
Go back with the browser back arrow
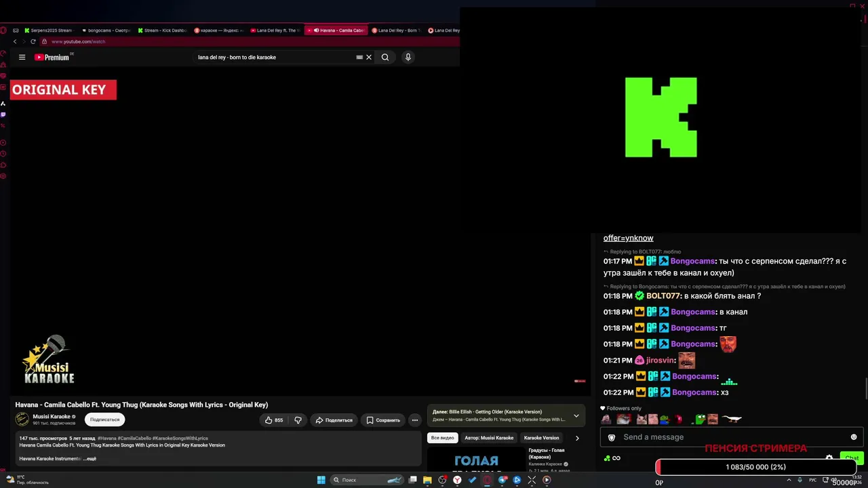(x=15, y=41)
